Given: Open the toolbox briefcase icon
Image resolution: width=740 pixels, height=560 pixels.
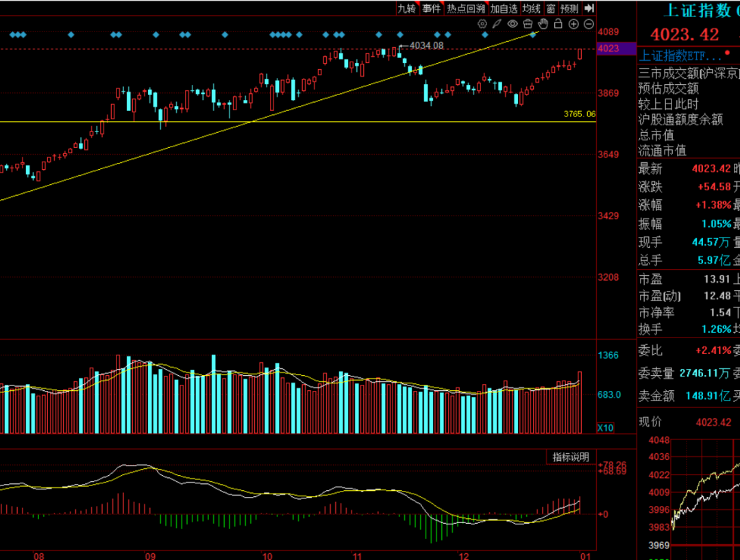Looking at the screenshot, I should (528, 24).
